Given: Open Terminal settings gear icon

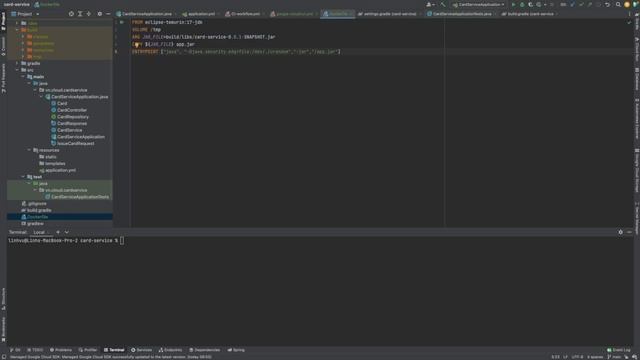Looking at the screenshot, I should point(620,232).
